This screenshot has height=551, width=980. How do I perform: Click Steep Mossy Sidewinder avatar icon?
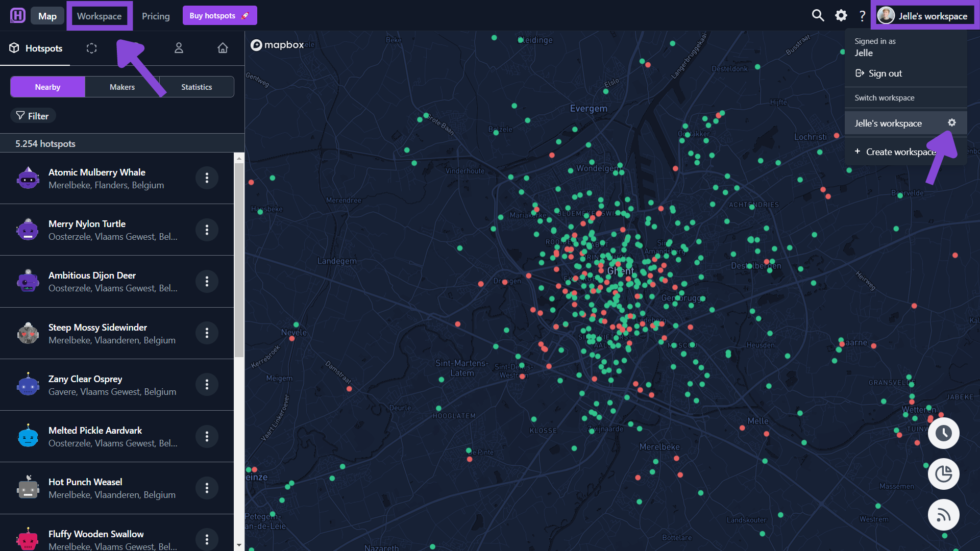coord(28,333)
